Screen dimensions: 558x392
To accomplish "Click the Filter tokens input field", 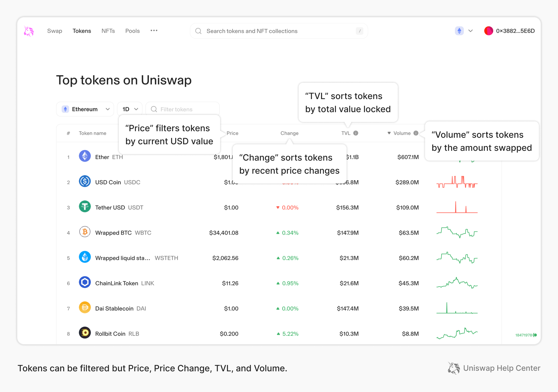I will [x=183, y=109].
